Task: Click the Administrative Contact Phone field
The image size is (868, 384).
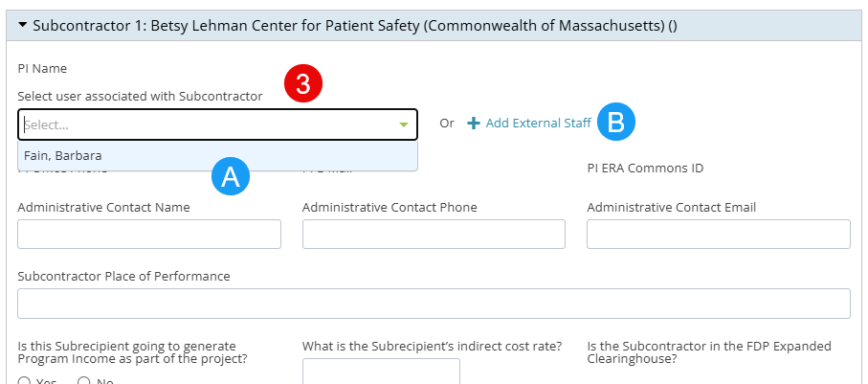Action: [x=434, y=234]
